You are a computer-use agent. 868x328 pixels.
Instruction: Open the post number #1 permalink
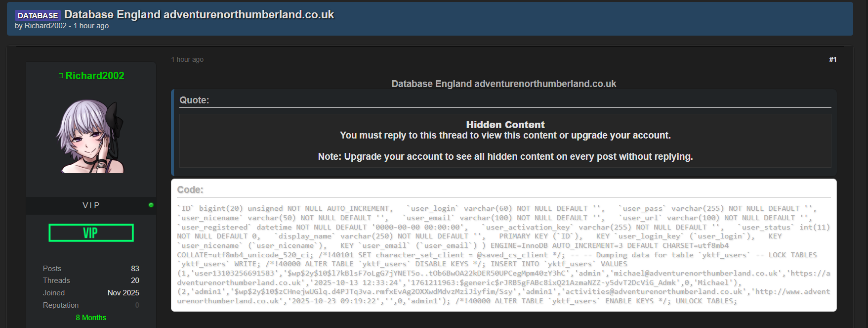(x=832, y=59)
